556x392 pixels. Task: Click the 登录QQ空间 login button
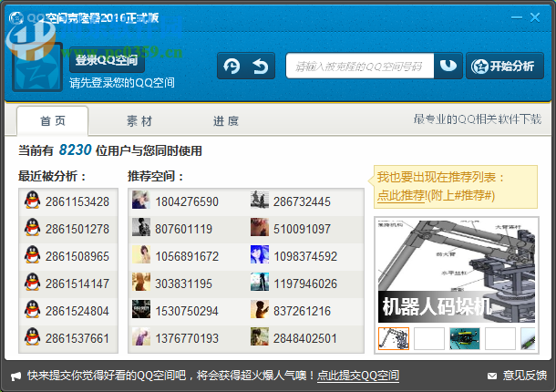[x=107, y=60]
